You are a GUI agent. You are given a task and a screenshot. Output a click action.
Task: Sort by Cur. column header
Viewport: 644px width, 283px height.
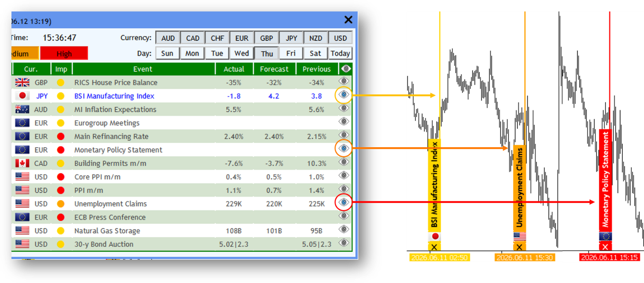(31, 69)
